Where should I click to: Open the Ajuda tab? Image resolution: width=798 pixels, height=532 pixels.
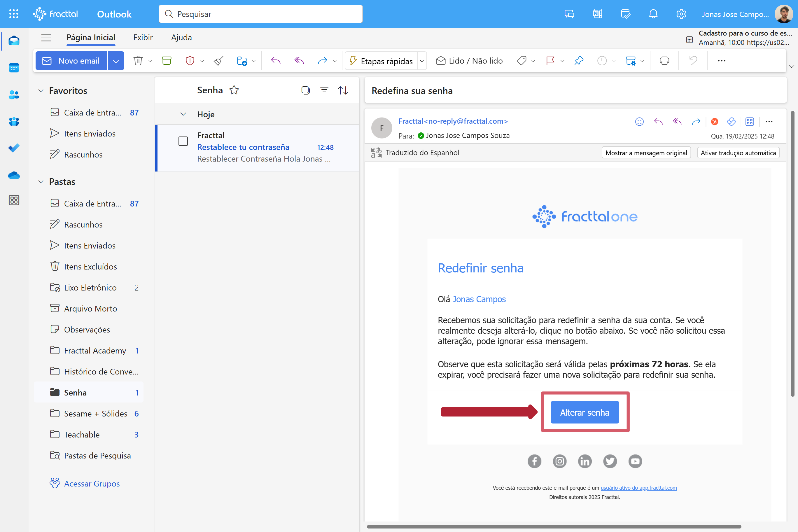click(181, 38)
